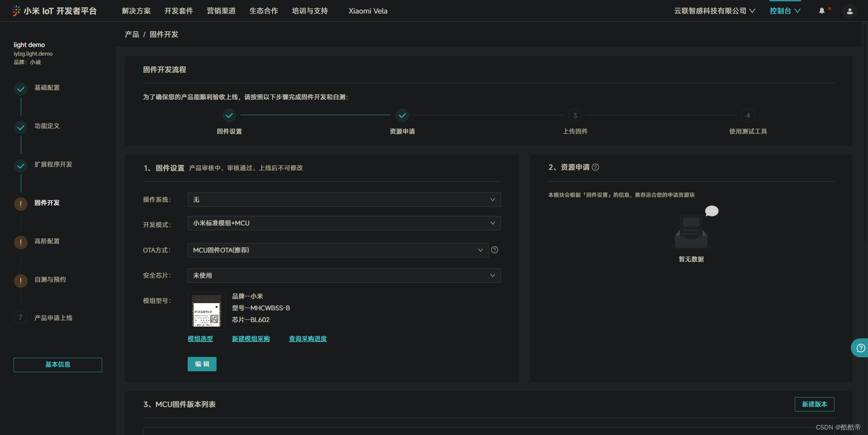The image size is (868, 435).
Task: Click the 暂无数据 text
Action: [x=691, y=259]
